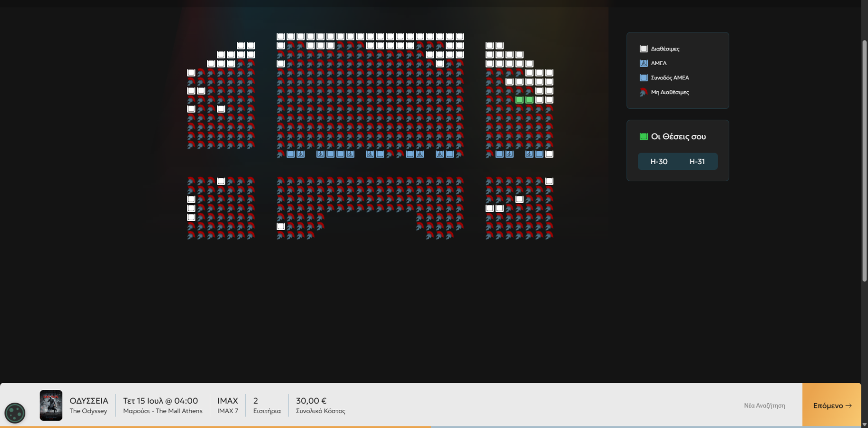The width and height of the screenshot is (868, 428).
Task: Select last blue companion seat in center block row
Action: (449, 154)
